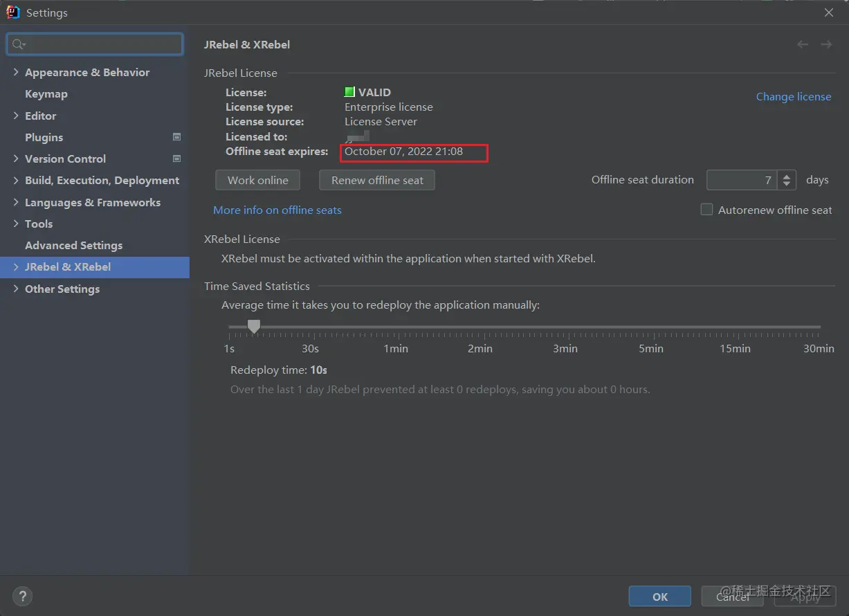Screen dimensions: 849x616
Task: Expand Languages & Frameworks node
Action: click(15, 202)
